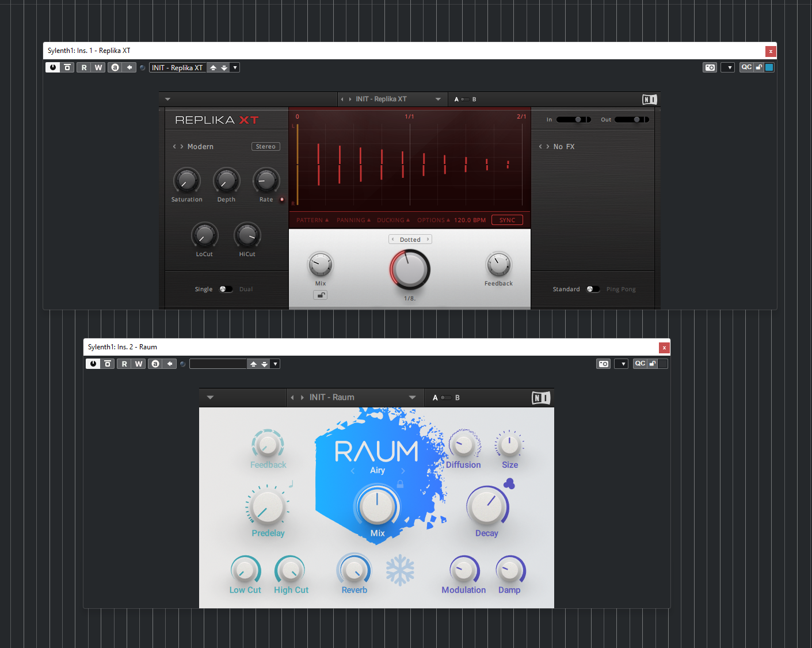Select previous note type before Dotted
The image size is (812, 648).
(x=393, y=239)
